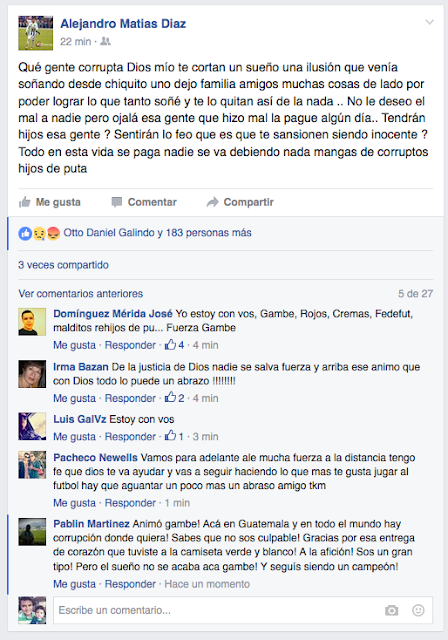Screen dimensions: 448x640
Task: Attach a photo with the camera icon
Action: click(391, 610)
